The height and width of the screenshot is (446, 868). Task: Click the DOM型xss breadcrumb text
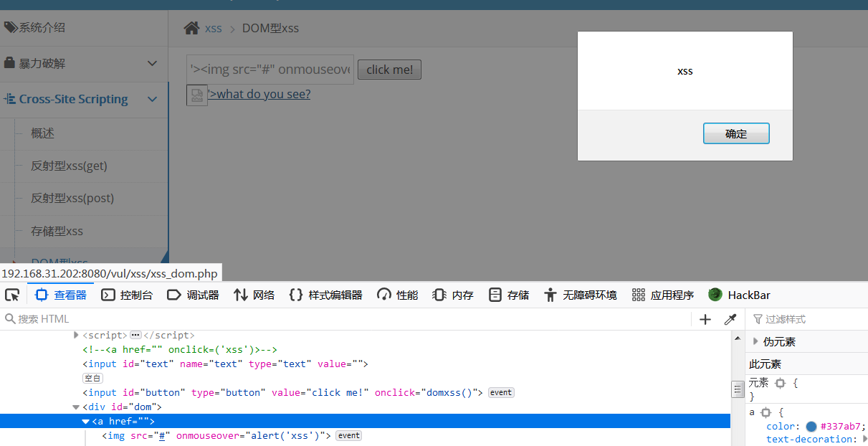(x=270, y=29)
